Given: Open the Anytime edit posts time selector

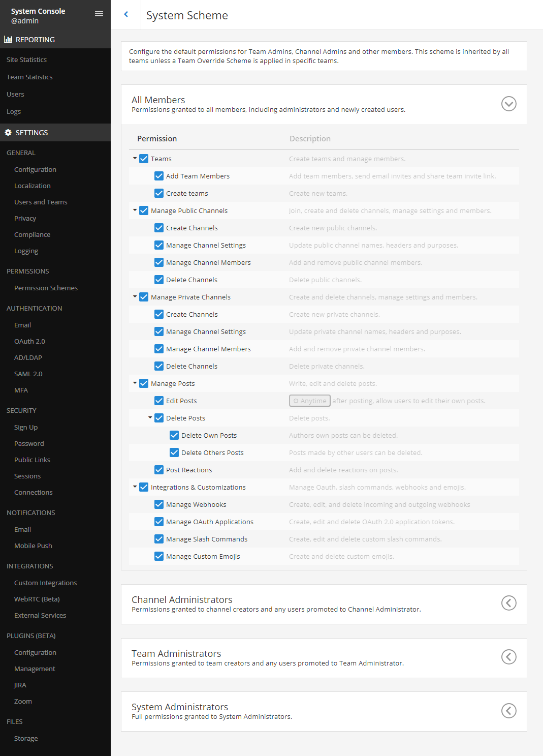Looking at the screenshot, I should (310, 401).
